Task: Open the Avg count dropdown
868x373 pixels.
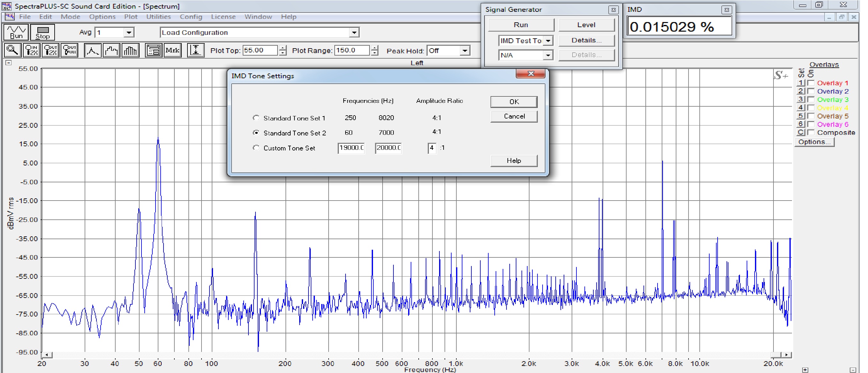Action: (x=129, y=33)
